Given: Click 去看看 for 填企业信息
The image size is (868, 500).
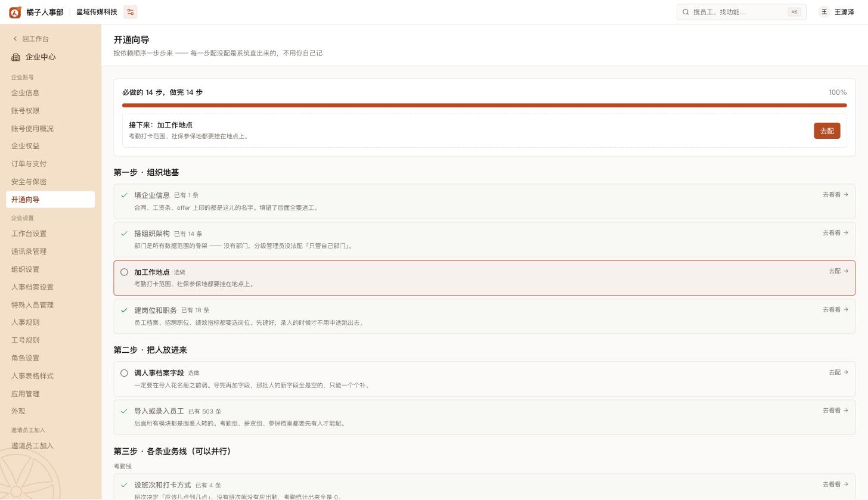Looking at the screenshot, I should (x=835, y=195).
